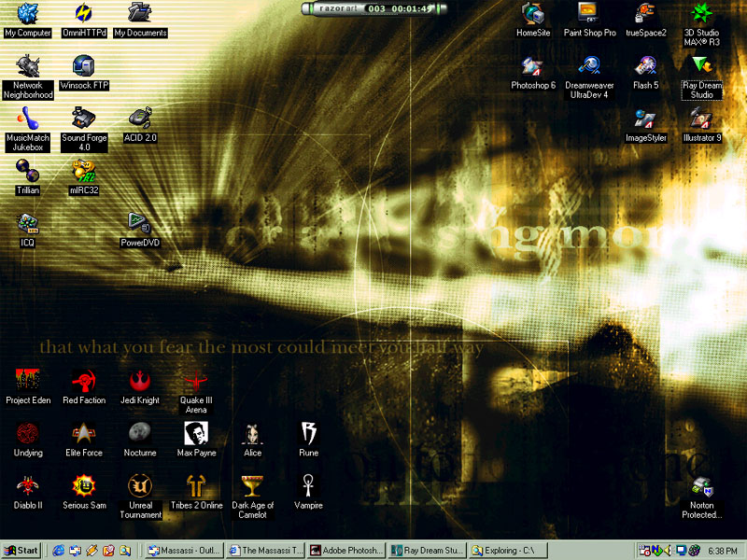The image size is (747, 560).
Task: Switch to The Massassi T... browser window
Action: click(266, 551)
